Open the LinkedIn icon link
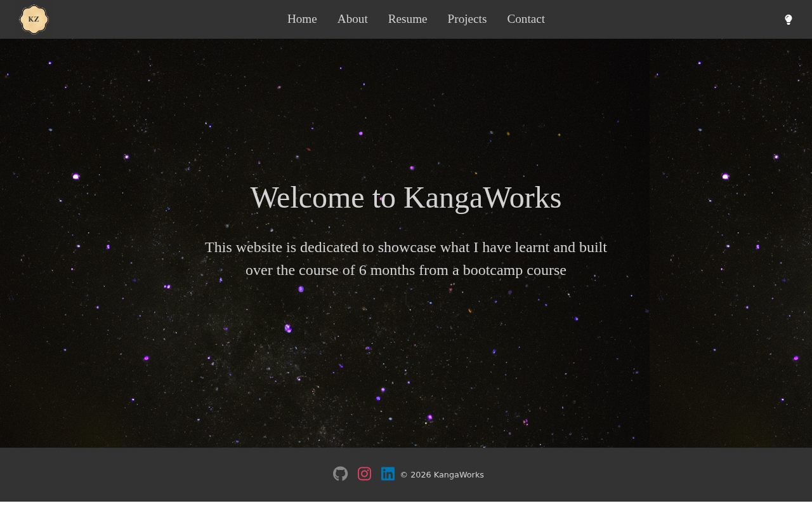812x508 pixels. pos(388,474)
